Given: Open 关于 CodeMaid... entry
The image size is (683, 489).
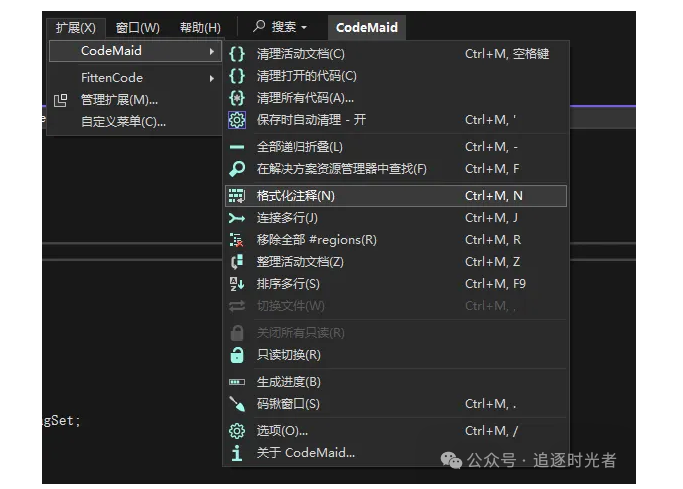Looking at the screenshot, I should click(x=396, y=453).
